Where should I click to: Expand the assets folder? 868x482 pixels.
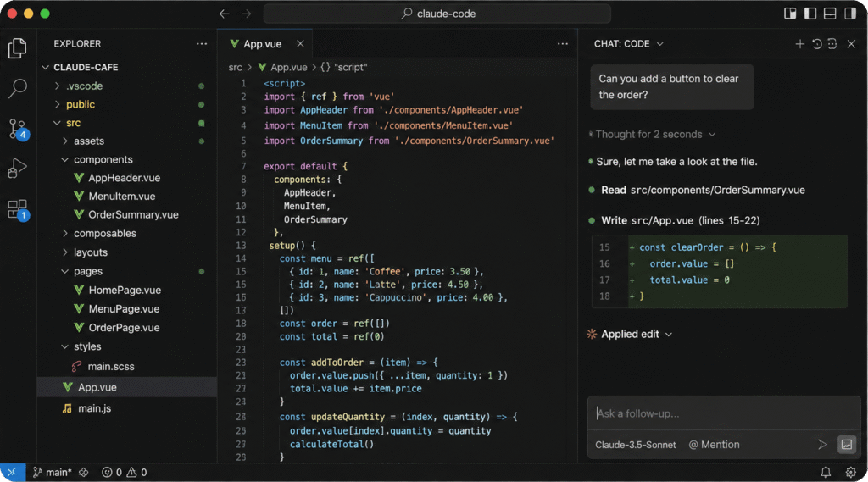pyautogui.click(x=65, y=141)
